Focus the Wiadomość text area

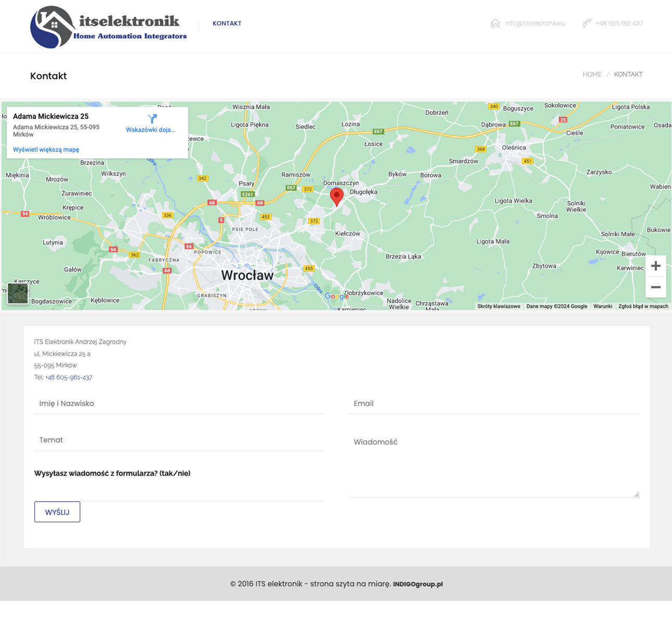[494, 464]
